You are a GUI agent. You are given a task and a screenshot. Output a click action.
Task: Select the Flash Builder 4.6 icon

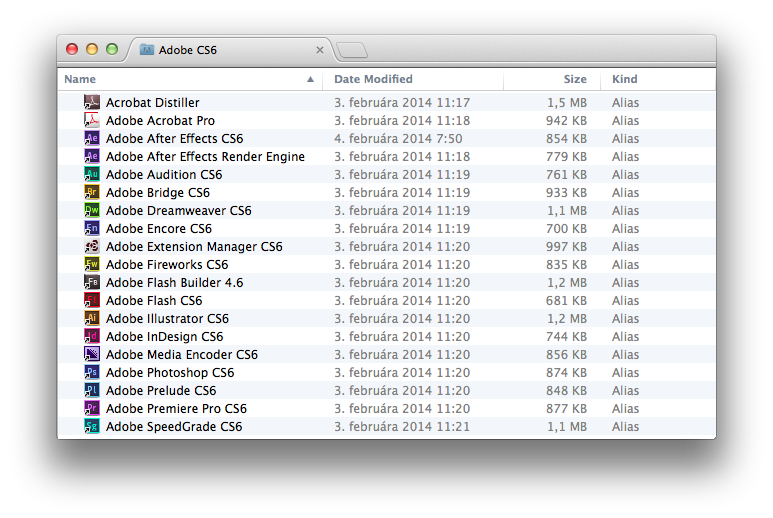92,282
